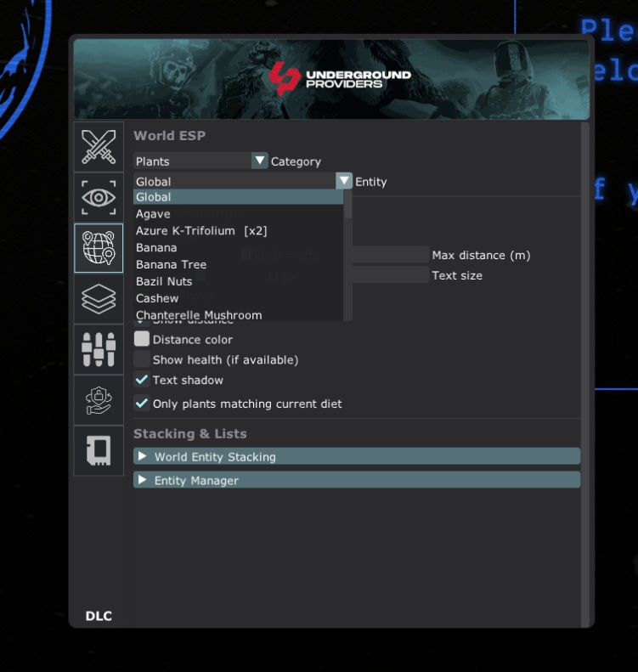Click the DLC label in the sidebar
638x672 pixels.
click(99, 616)
